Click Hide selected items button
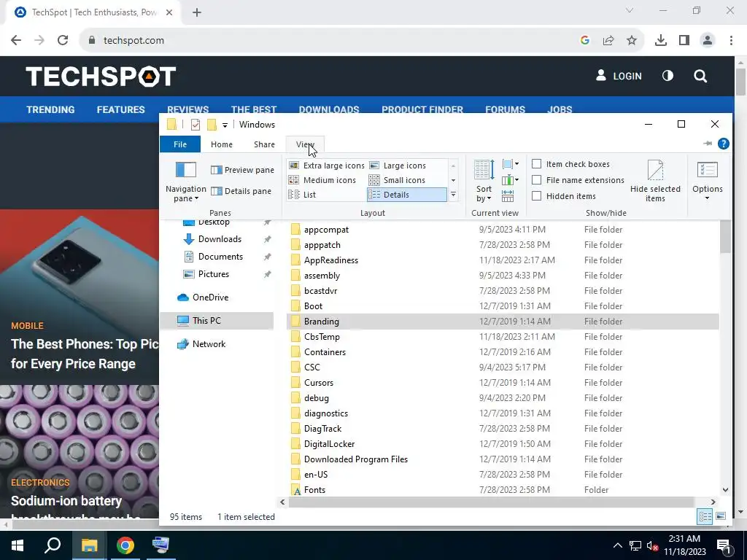 [655, 182]
